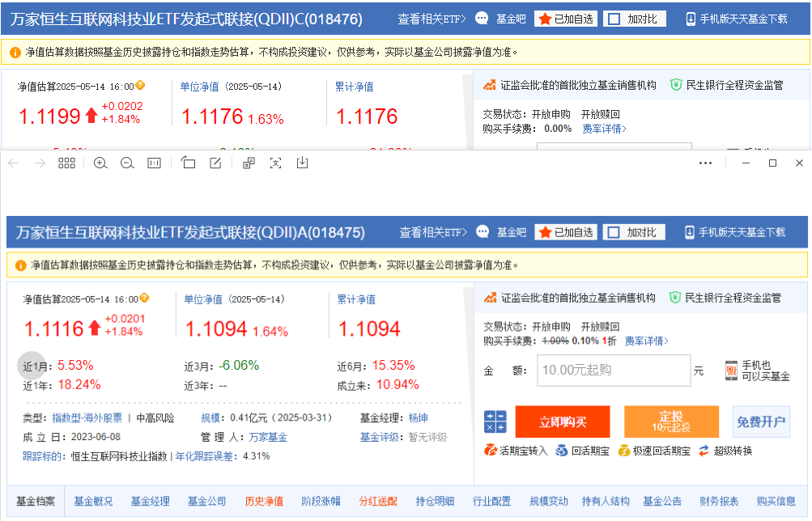Click the question mark next to 净值估算 for fund C

(x=140, y=86)
